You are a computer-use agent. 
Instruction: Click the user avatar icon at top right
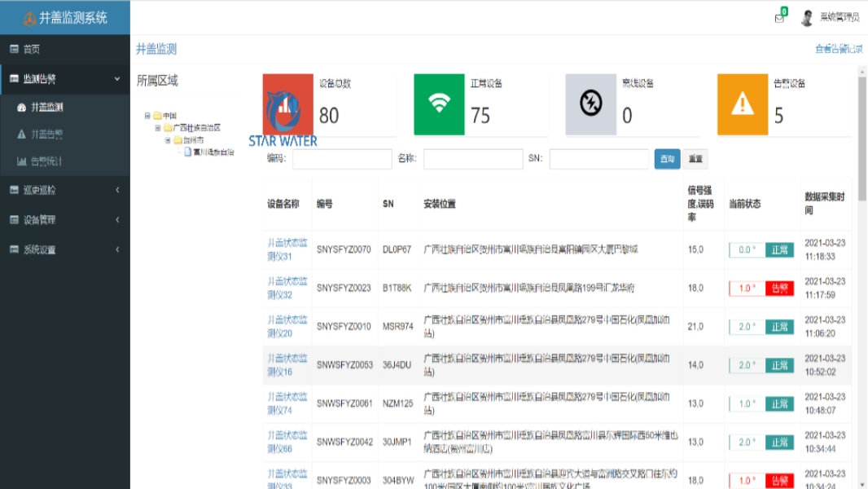point(807,18)
